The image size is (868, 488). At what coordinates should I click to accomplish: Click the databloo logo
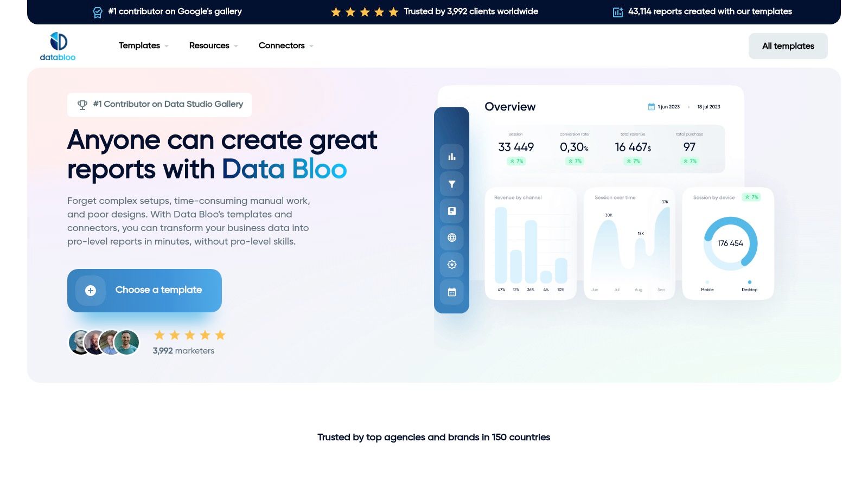pos(58,46)
